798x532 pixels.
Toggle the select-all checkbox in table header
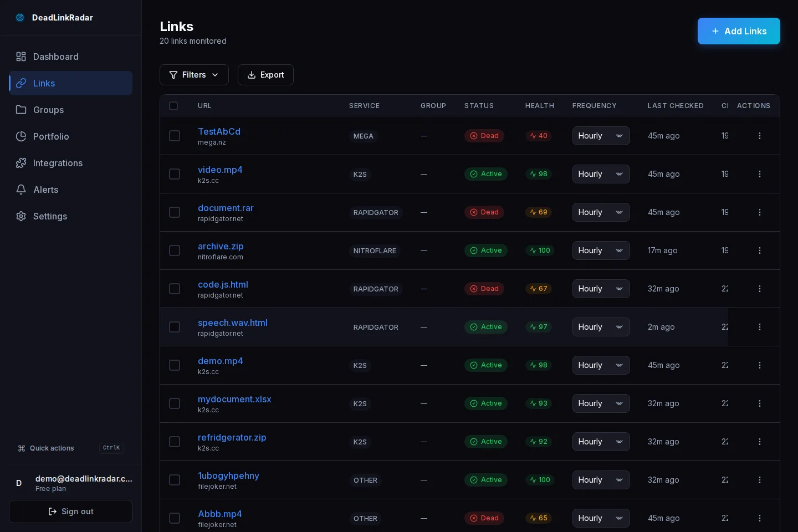tap(173, 106)
